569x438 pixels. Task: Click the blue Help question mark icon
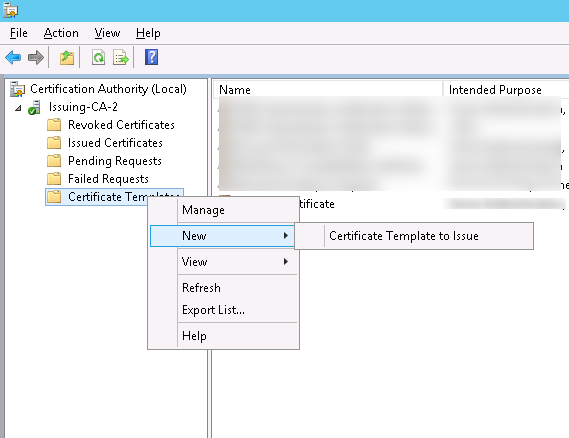coord(151,57)
